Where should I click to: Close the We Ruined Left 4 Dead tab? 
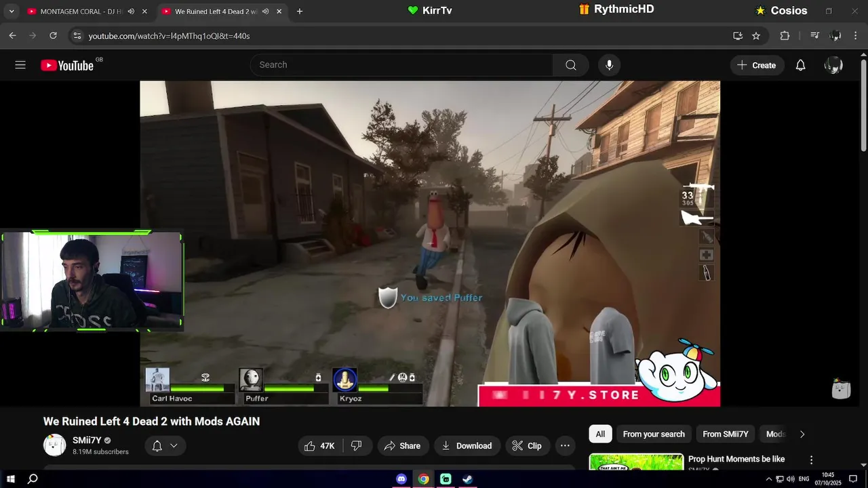[x=279, y=12]
